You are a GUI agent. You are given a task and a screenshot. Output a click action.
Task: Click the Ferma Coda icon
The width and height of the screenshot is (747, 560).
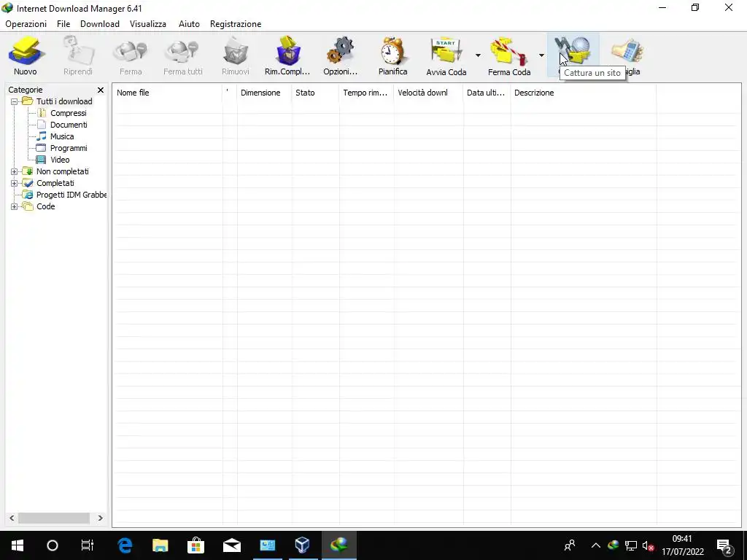point(508,51)
